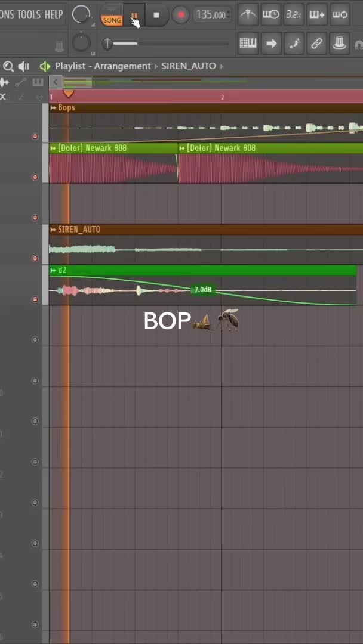
Task: Toggle the overdub recording icon
Action: pyautogui.click(x=316, y=15)
